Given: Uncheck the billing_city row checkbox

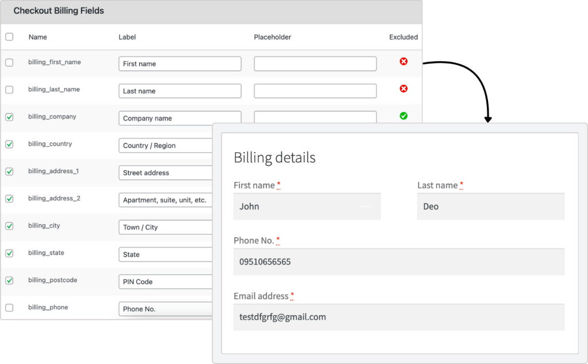Looking at the screenshot, I should (9, 226).
